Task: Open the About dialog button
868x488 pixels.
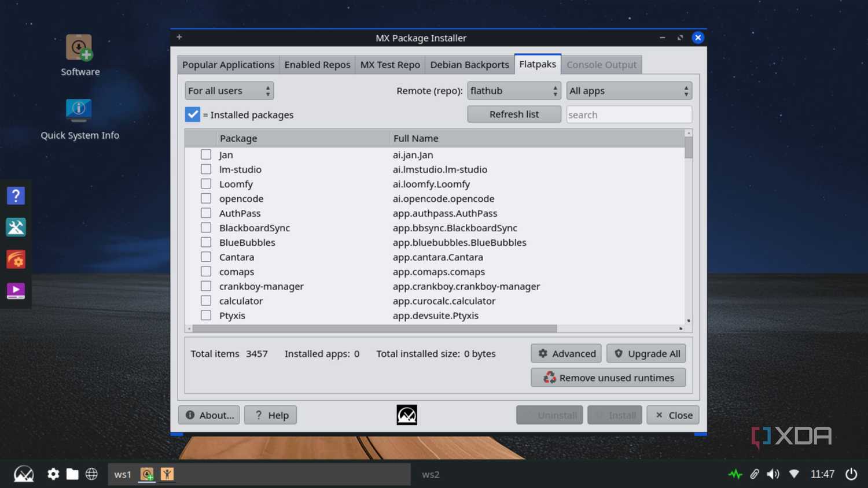Action: pos(209,415)
